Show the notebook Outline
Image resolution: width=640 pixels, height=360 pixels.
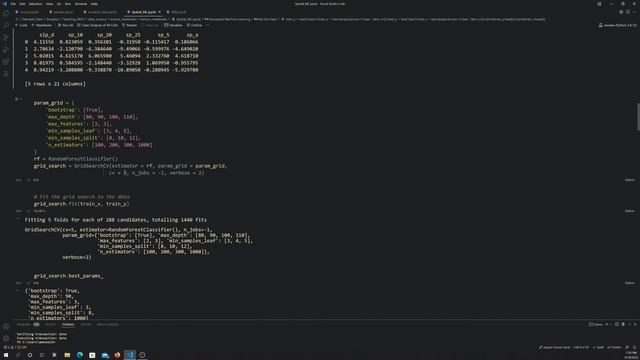point(194,25)
